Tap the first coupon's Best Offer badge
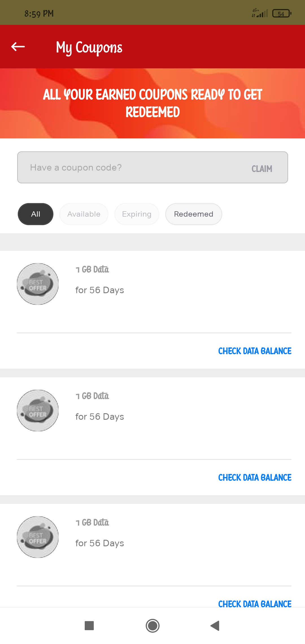Viewport: 305px width, 644px height. pos(38,284)
